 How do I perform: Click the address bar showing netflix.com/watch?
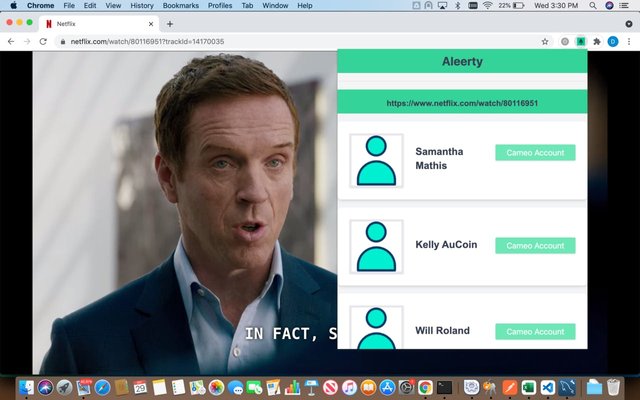point(302,41)
